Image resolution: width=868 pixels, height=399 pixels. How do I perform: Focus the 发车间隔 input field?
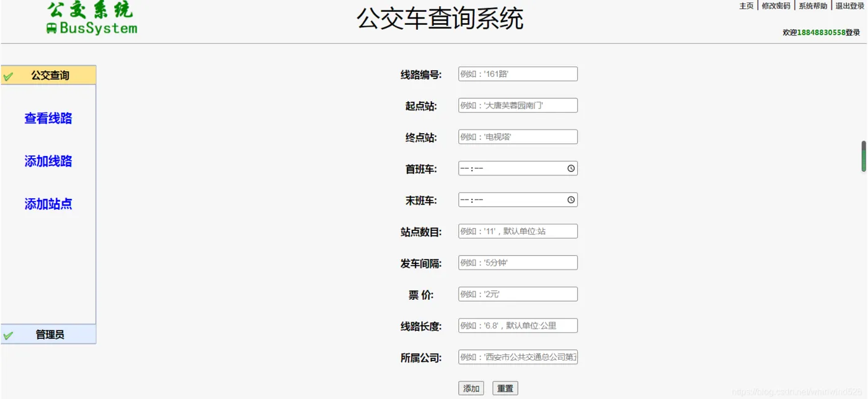(518, 263)
